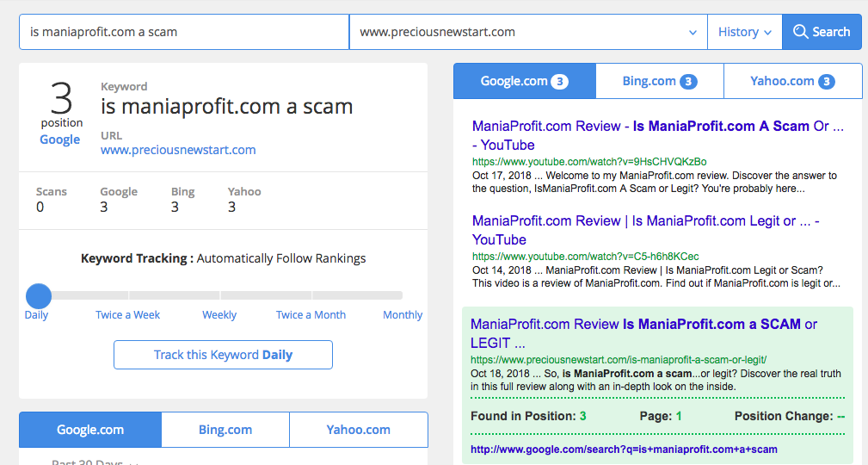
Task: Click the badge count on Bing.com tab
Action: coord(688,82)
